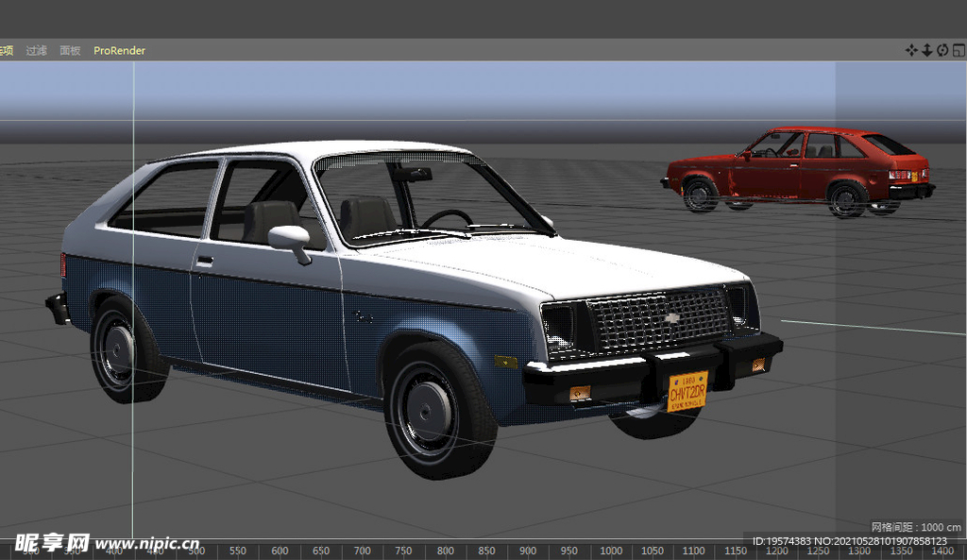Open the partially visible 选项 menu

coord(6,51)
